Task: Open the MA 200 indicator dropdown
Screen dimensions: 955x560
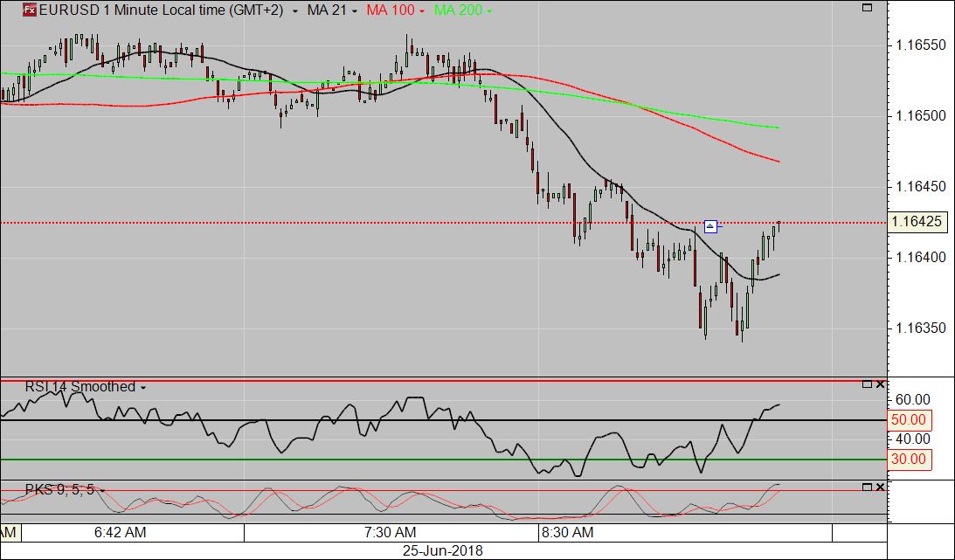Action: tap(488, 11)
